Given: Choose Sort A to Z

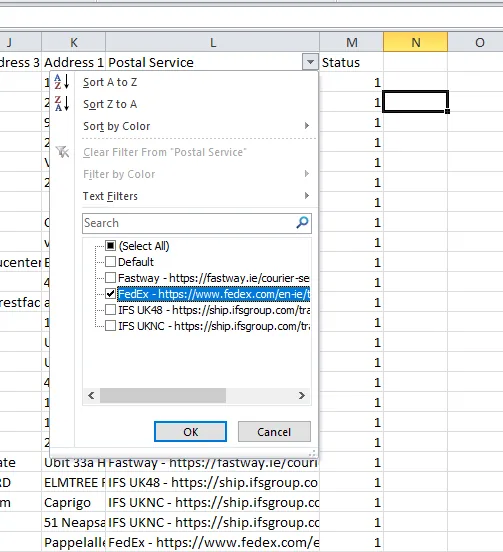Looking at the screenshot, I should pos(110,82).
